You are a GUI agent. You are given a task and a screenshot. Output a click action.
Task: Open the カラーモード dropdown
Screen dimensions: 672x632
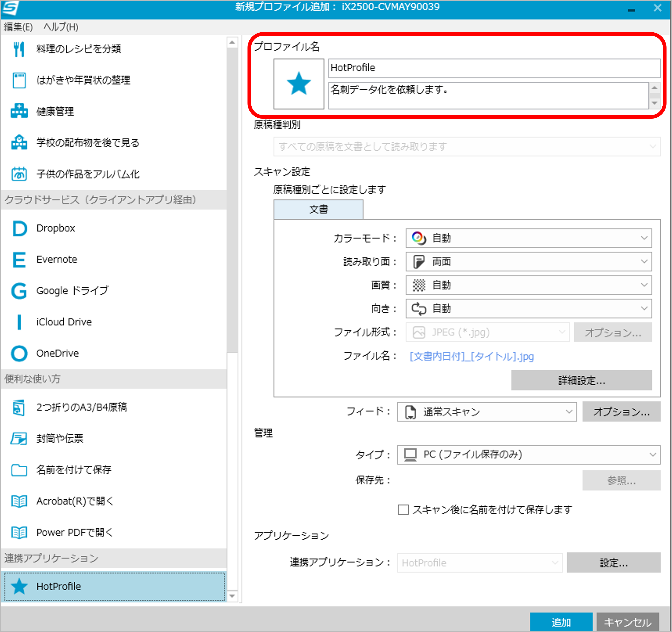point(529,238)
